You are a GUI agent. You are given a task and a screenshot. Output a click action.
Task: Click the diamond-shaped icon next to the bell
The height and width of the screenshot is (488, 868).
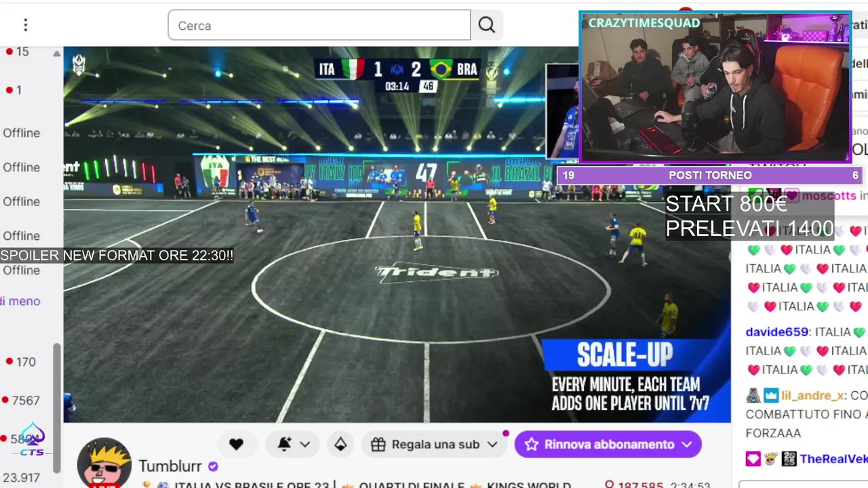[340, 445]
